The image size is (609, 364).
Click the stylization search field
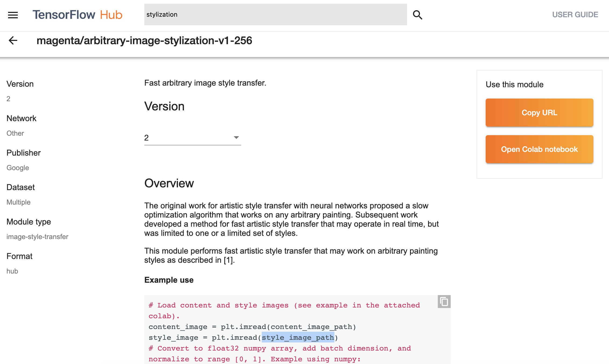coord(275,15)
